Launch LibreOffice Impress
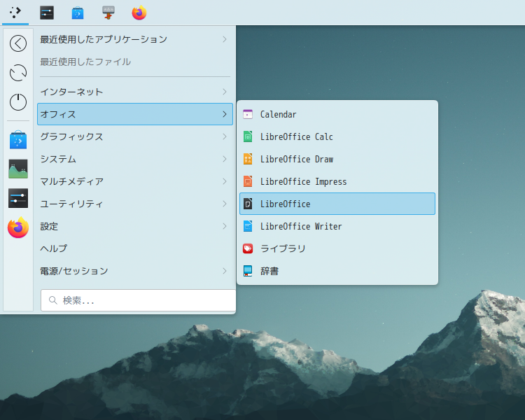 click(337, 181)
